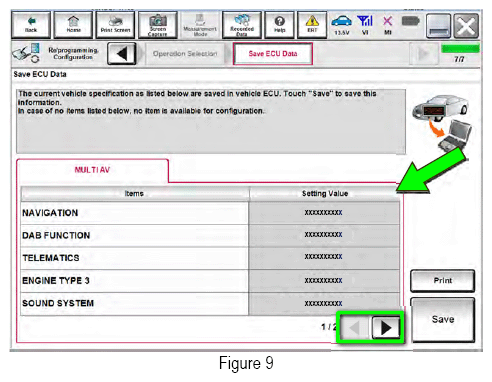Open the MULTI AV tab

coord(92,170)
